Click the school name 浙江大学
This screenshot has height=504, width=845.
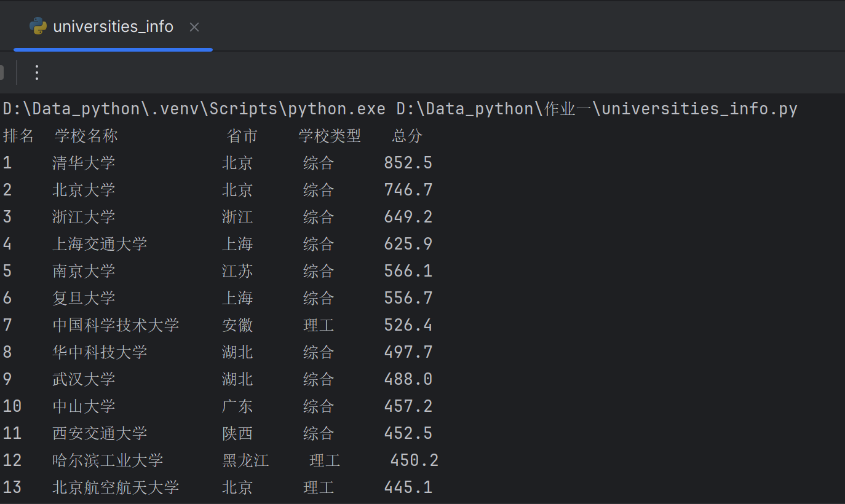(84, 217)
